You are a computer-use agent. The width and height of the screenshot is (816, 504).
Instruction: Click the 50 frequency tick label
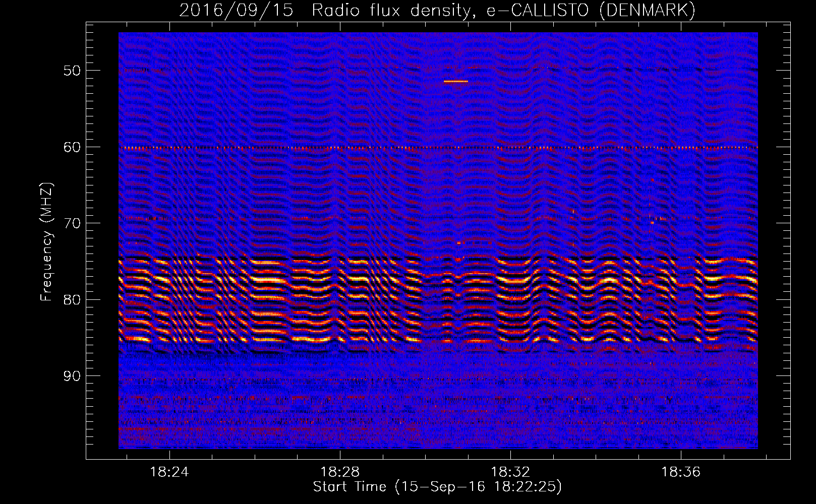72,71
